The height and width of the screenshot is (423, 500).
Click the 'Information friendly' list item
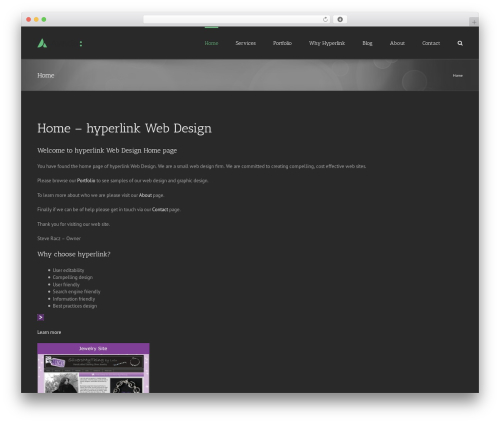[x=74, y=299]
